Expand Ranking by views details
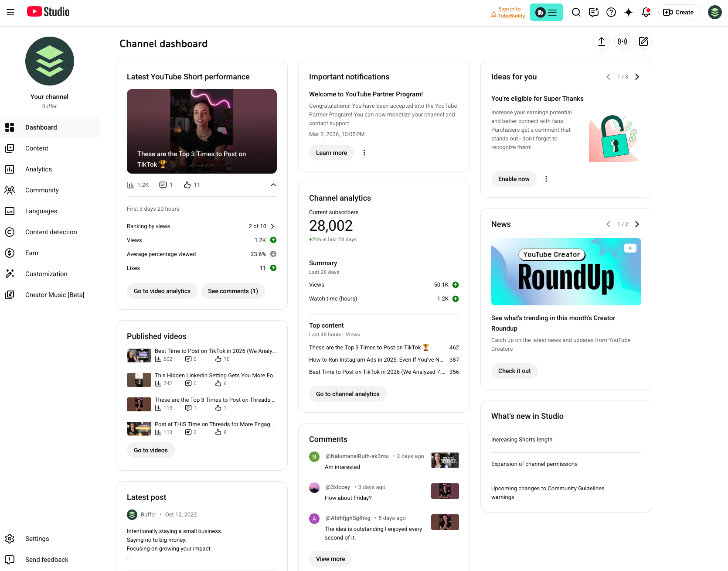The height and width of the screenshot is (571, 728). click(272, 226)
